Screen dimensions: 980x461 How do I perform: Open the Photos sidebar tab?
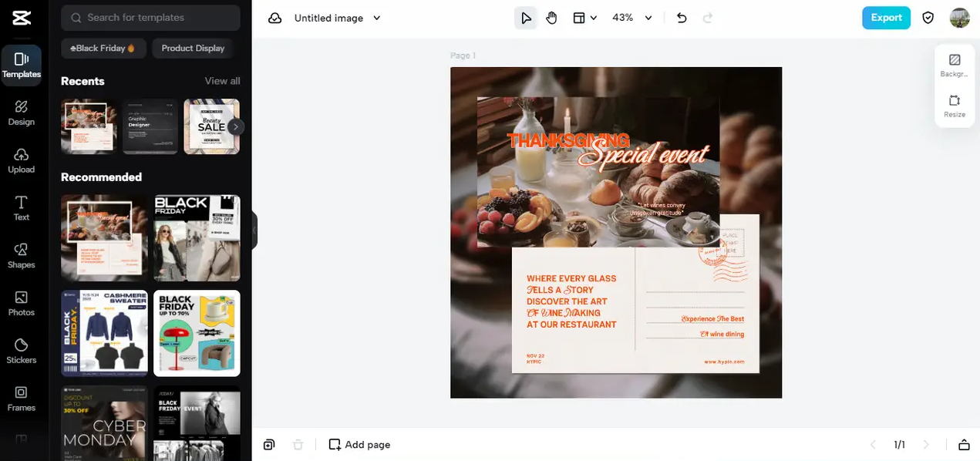point(22,304)
